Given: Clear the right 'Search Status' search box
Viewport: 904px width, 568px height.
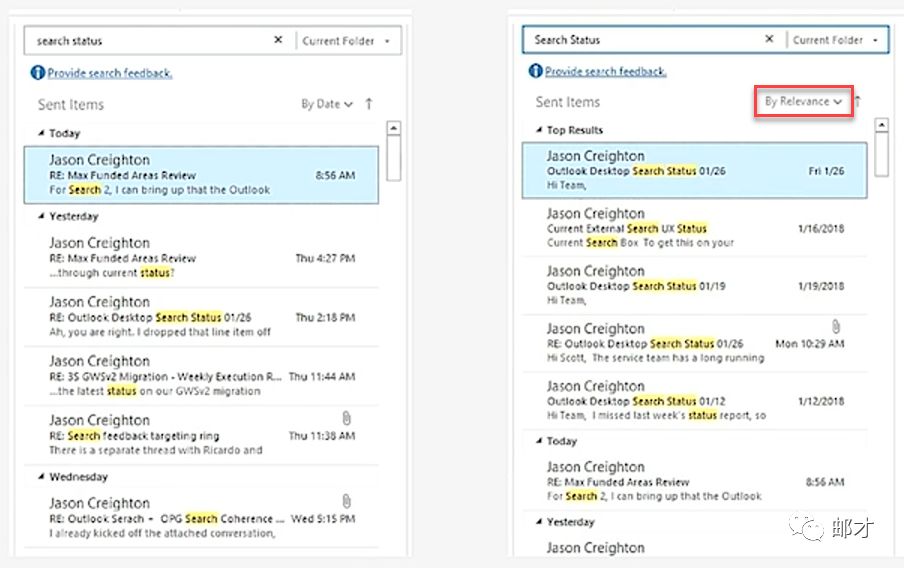Looking at the screenshot, I should point(769,40).
